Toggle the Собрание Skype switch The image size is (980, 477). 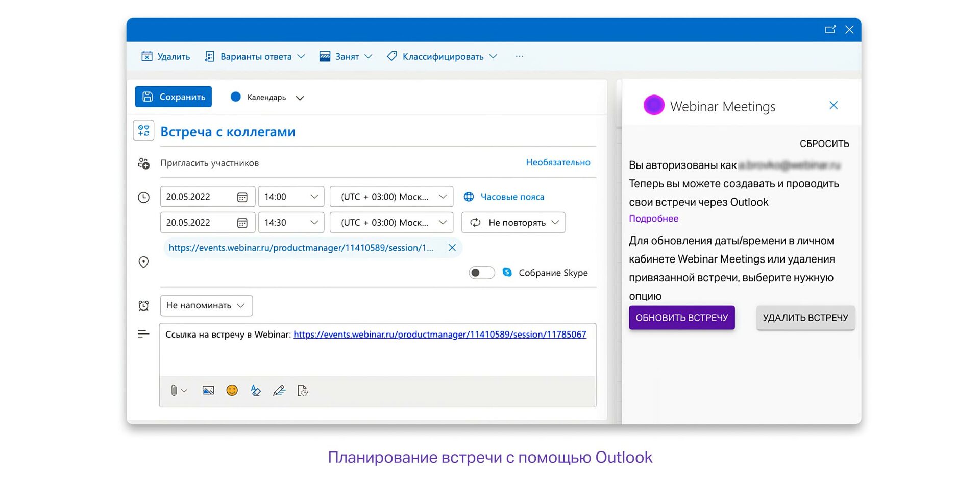click(482, 273)
